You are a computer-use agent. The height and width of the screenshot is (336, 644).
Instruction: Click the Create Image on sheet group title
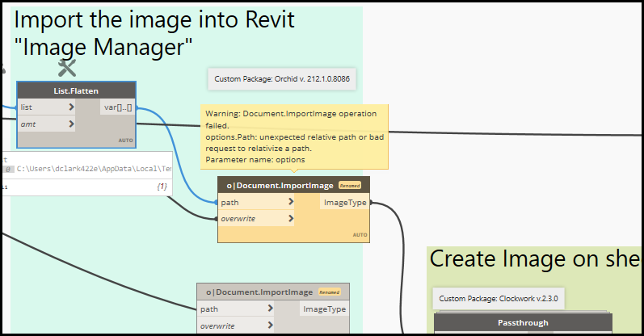pyautogui.click(x=535, y=259)
